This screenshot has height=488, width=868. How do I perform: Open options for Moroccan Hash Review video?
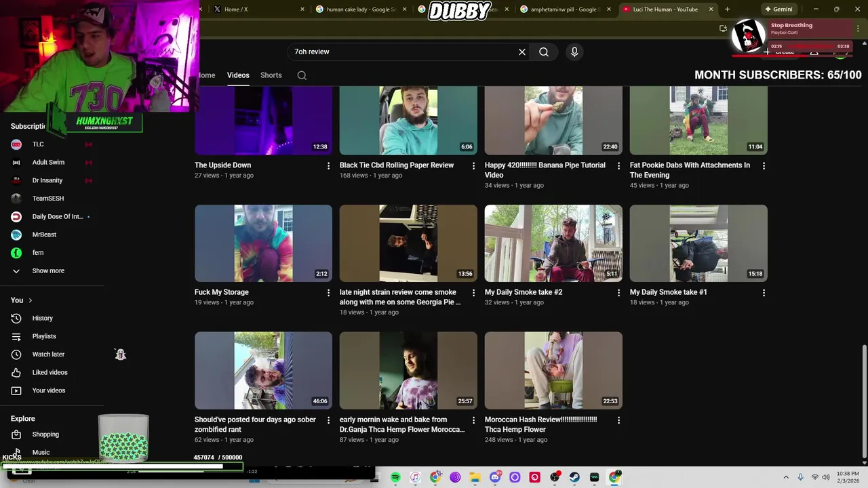click(x=618, y=420)
